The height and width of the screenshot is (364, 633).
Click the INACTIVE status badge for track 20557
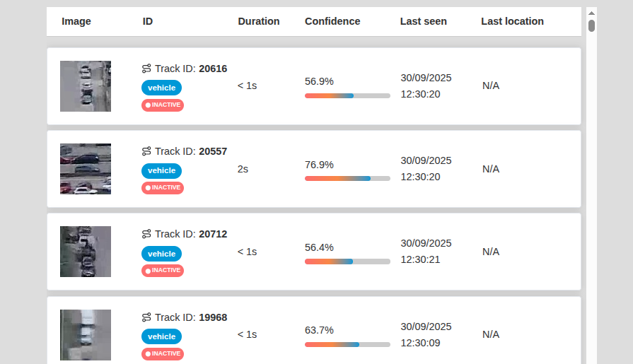[163, 188]
